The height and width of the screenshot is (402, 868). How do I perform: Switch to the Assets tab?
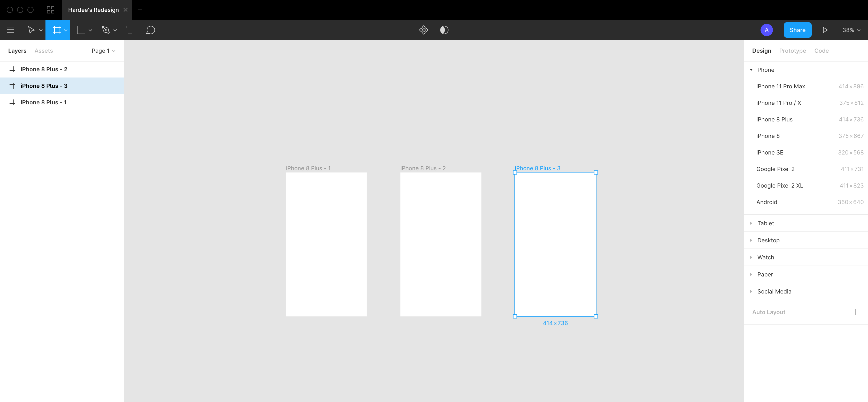tap(43, 51)
